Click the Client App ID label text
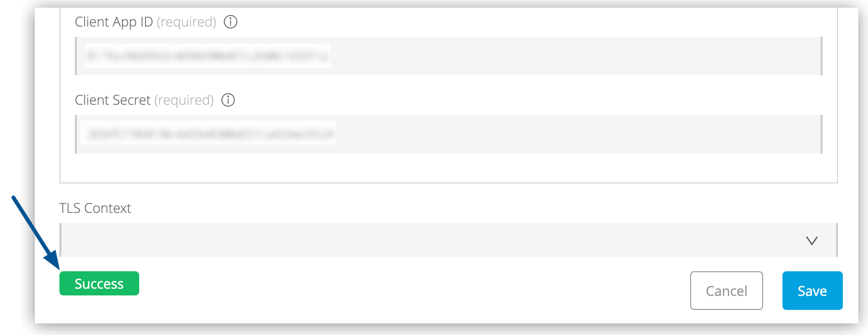 [114, 22]
